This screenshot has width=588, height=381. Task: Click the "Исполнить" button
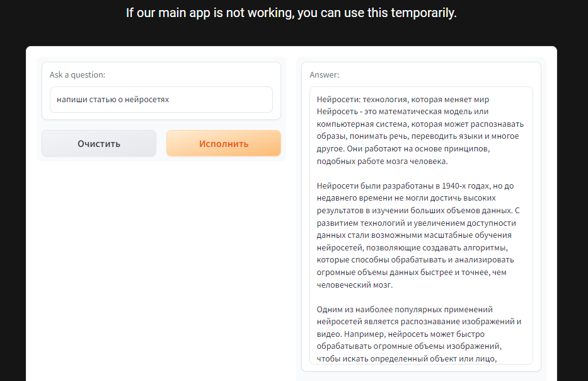pos(223,143)
